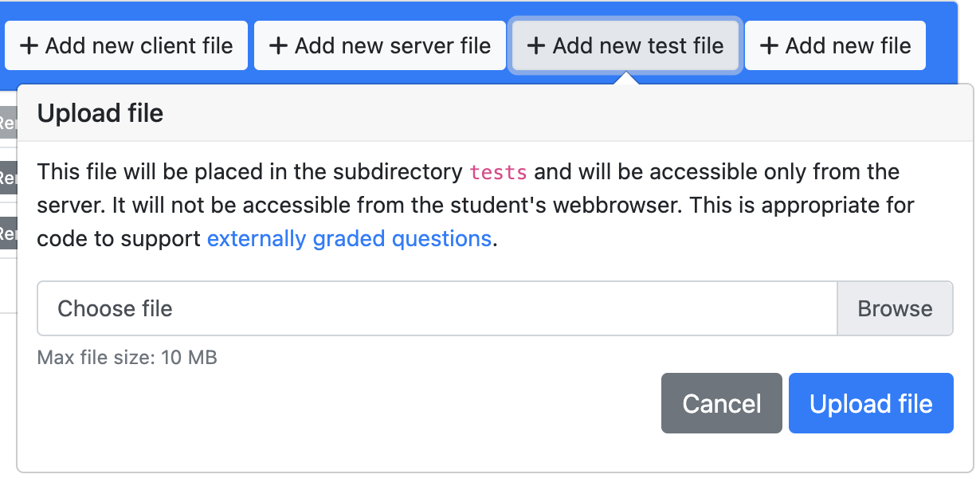Click the Upload file modal header
Viewport: 980px width, 486px height.
(100, 113)
